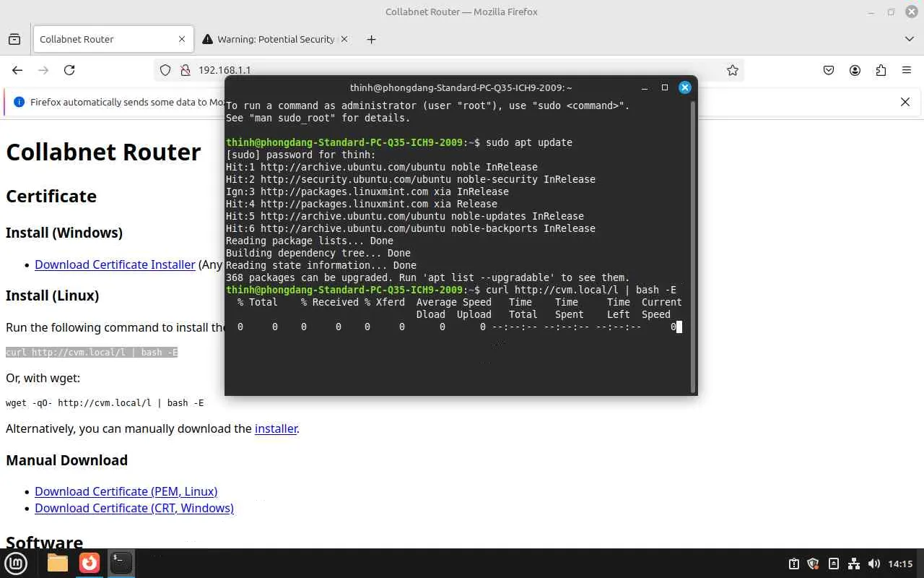This screenshot has height=578, width=924.
Task: Click the 'Reading package lists... Done' line
Action: [310, 241]
